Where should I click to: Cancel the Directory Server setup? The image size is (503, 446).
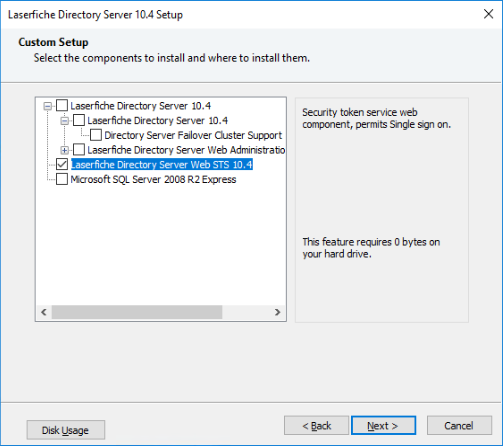point(459,425)
